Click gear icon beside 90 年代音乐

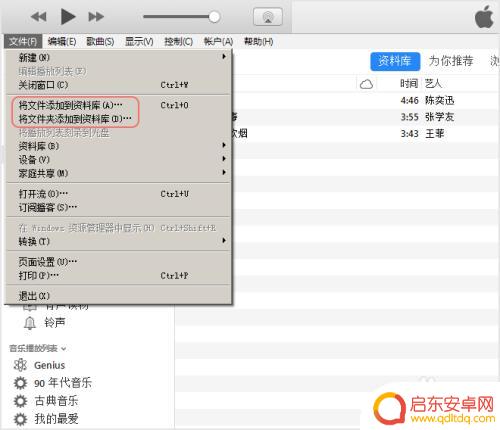(20, 383)
